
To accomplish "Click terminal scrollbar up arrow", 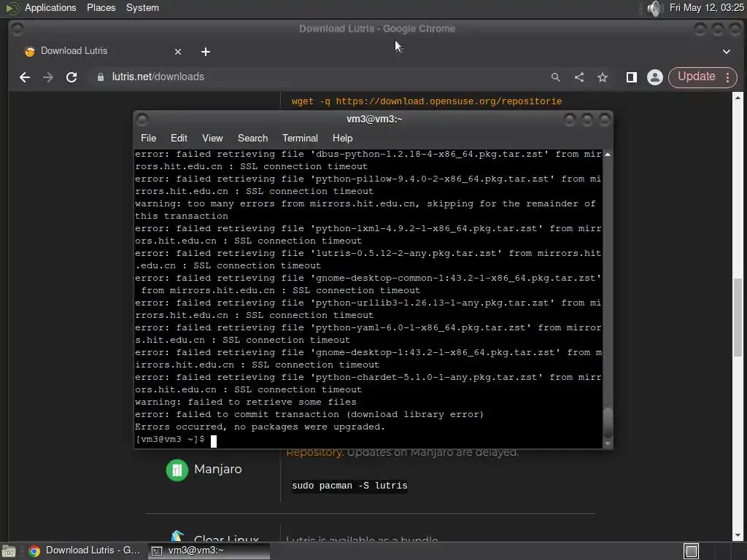I will pos(608,155).
